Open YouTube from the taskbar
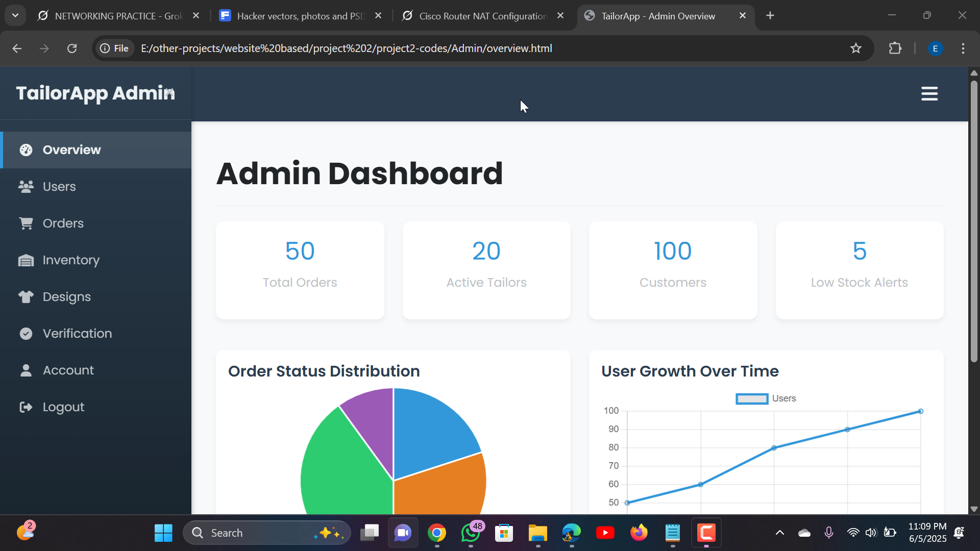The height and width of the screenshot is (551, 980). [605, 533]
